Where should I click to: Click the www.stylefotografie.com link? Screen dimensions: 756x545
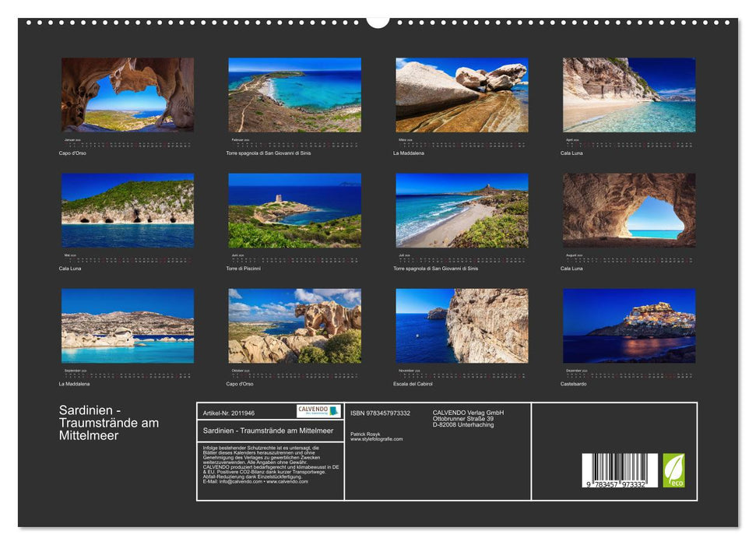(376, 438)
